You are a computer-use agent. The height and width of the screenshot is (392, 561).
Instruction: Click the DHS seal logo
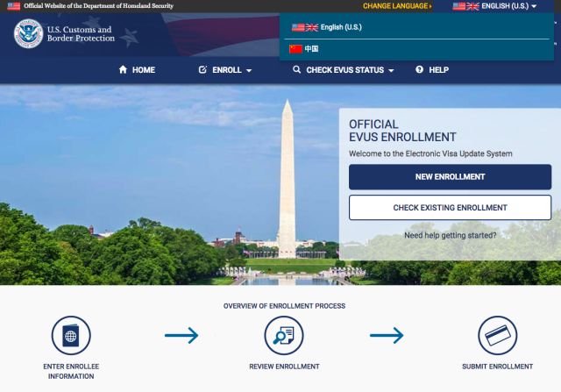(x=28, y=33)
